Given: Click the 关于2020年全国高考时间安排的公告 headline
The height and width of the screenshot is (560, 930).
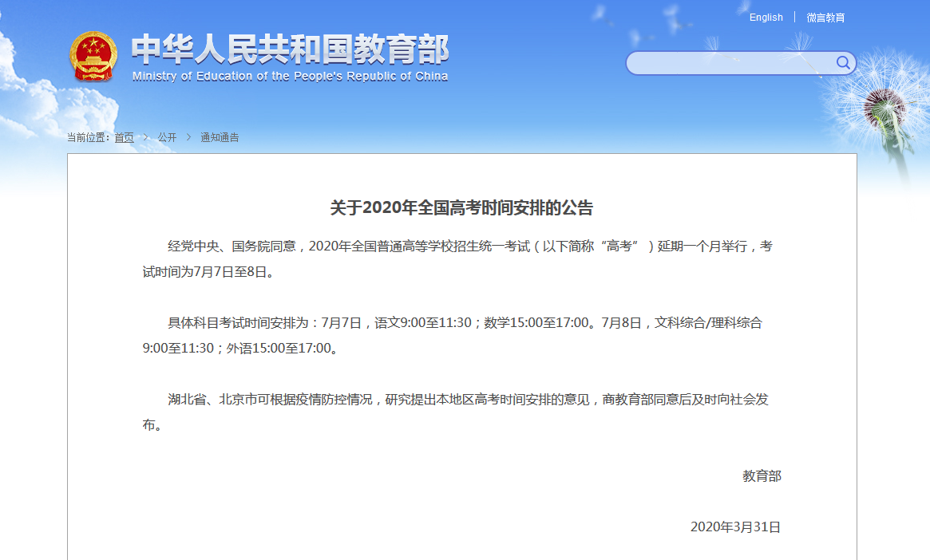Looking at the screenshot, I should click(x=461, y=208).
